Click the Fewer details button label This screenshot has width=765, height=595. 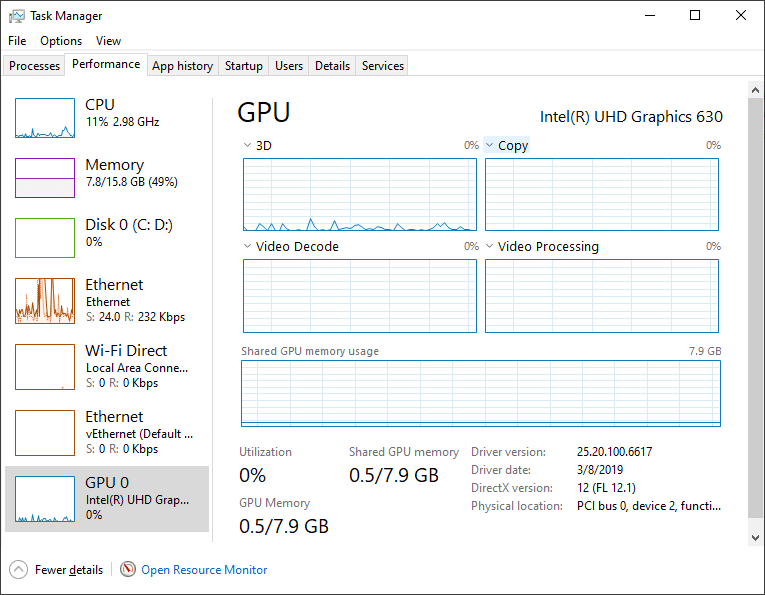pos(69,570)
